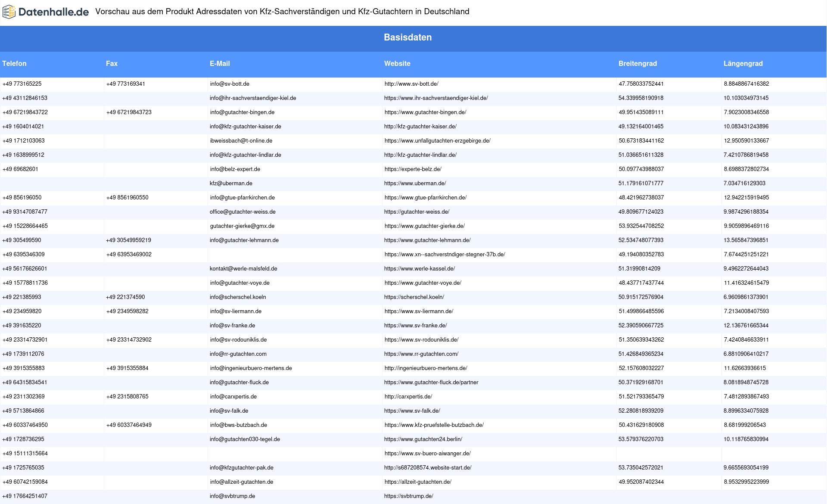
Task: Open website https://www.sv-buero-aiwanger.de/
Action: coord(428,454)
